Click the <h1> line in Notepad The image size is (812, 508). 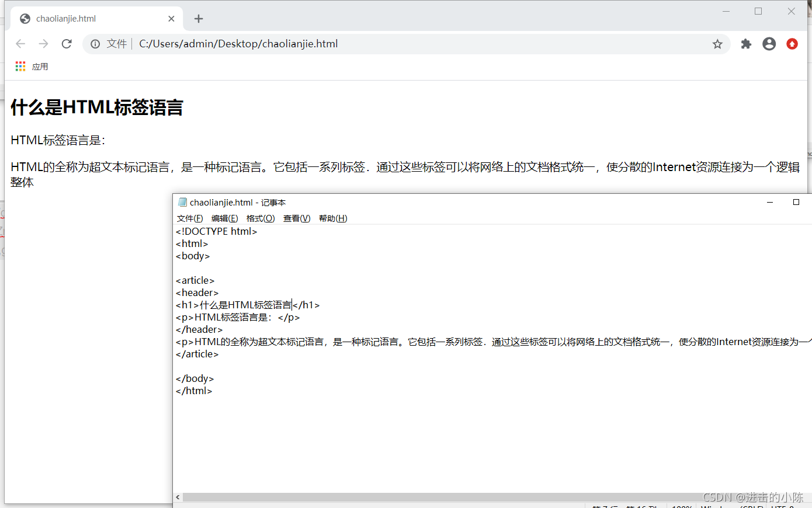click(248, 305)
